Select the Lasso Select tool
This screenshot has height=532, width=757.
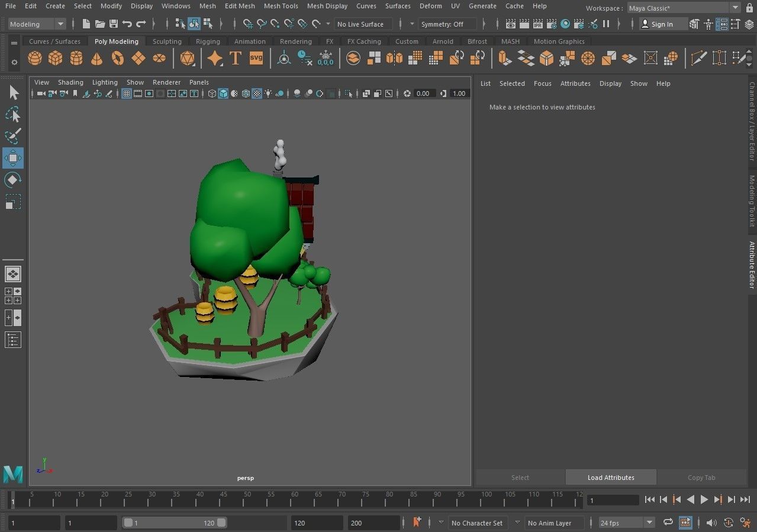13,115
